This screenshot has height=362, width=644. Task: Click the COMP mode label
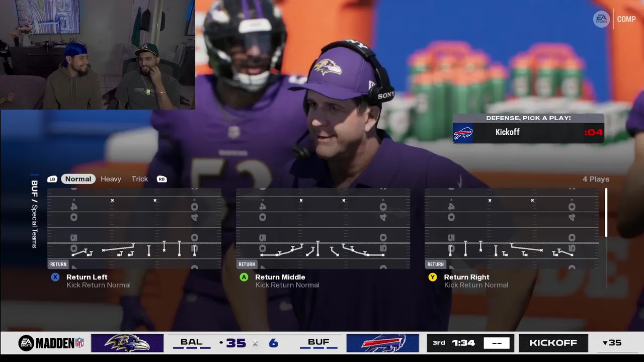[x=626, y=19]
